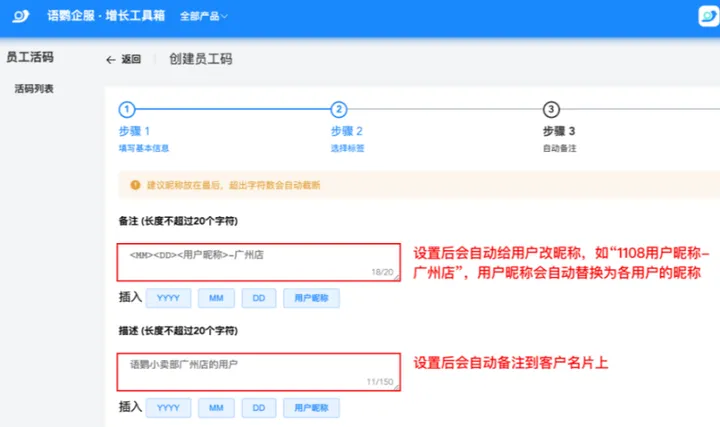Click the 语鹦企服 logo icon

click(20, 17)
